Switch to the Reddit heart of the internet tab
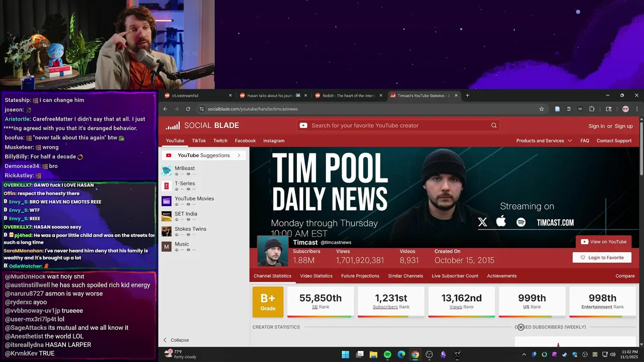Viewport: 644px width, 362px height. (348, 96)
